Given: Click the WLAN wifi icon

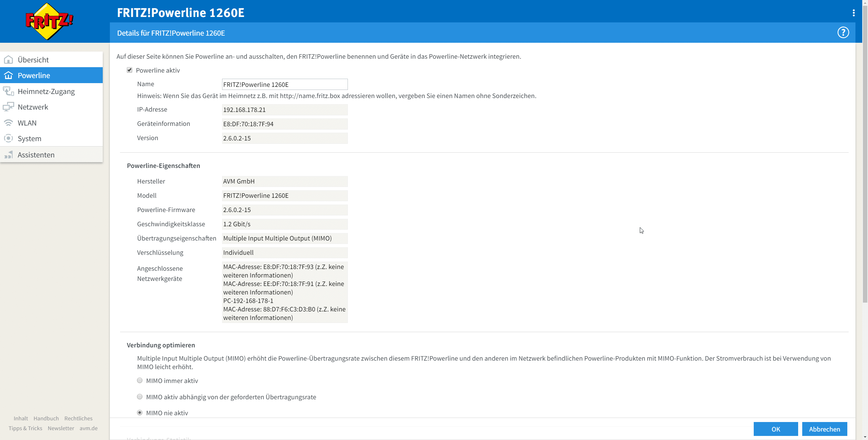Looking at the screenshot, I should [8, 123].
